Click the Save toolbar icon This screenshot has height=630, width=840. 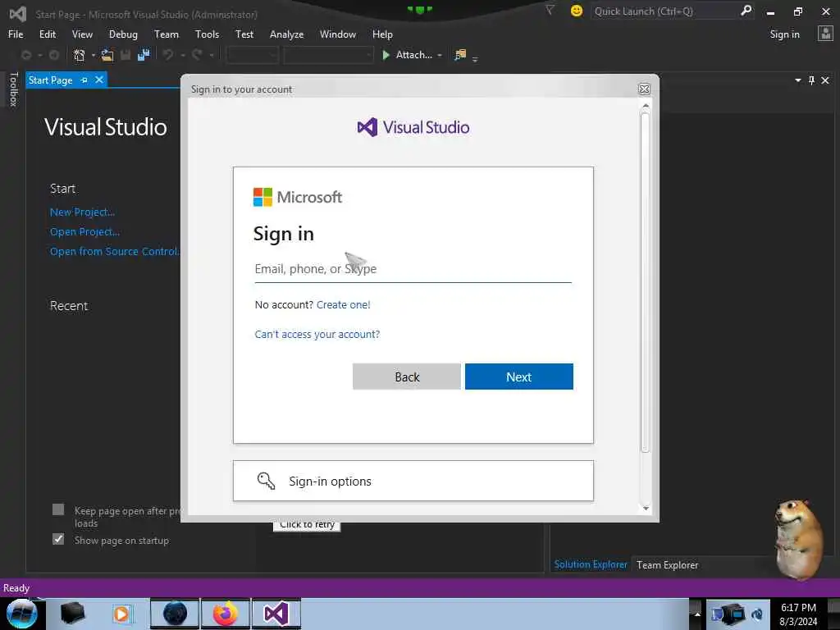coord(126,55)
